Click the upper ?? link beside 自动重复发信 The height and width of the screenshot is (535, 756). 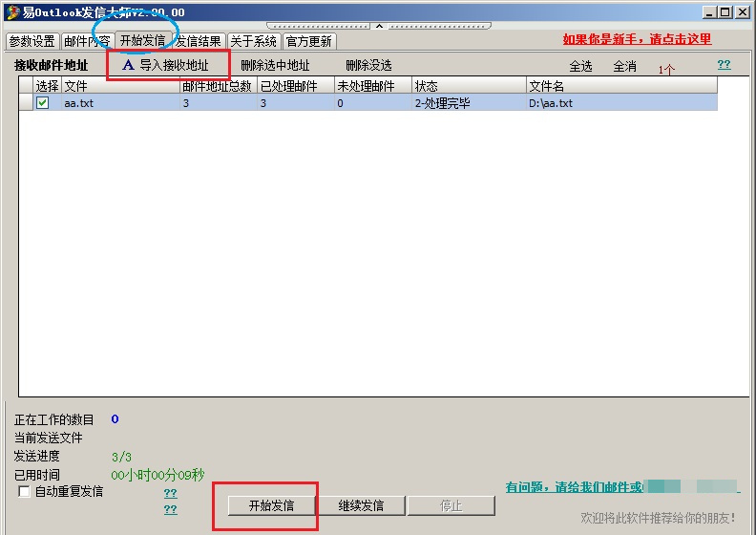click(x=170, y=493)
